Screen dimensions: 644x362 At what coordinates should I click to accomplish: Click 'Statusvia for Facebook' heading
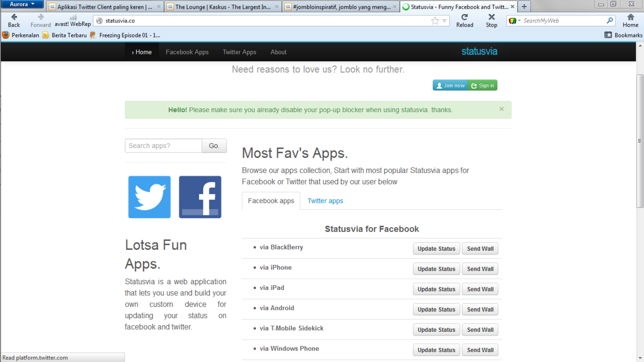(372, 229)
